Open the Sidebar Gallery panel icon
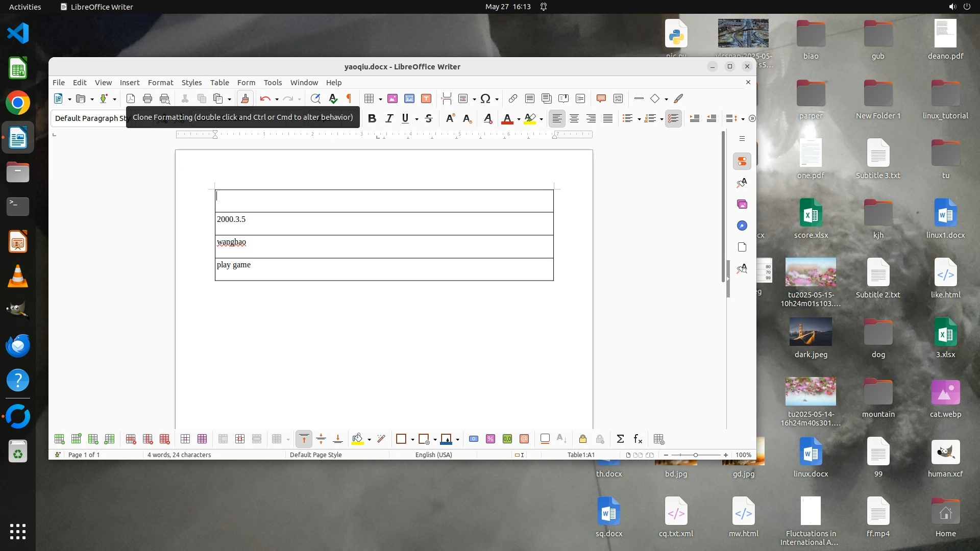 [x=742, y=204]
